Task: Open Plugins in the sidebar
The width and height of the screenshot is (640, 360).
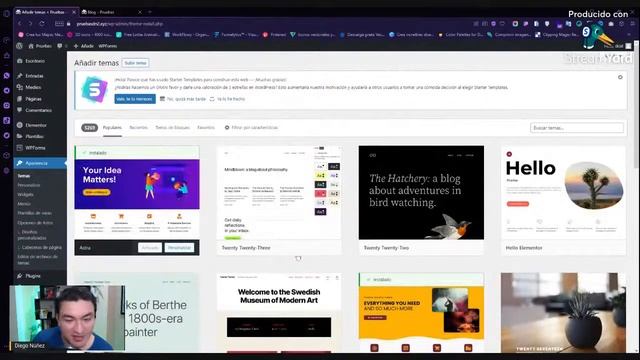Action: click(x=33, y=276)
